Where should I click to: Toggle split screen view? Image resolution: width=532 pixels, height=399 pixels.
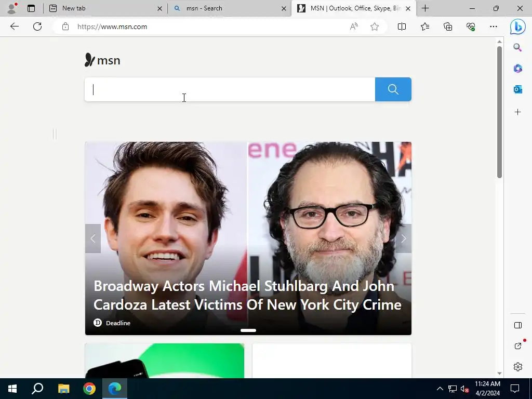402,27
